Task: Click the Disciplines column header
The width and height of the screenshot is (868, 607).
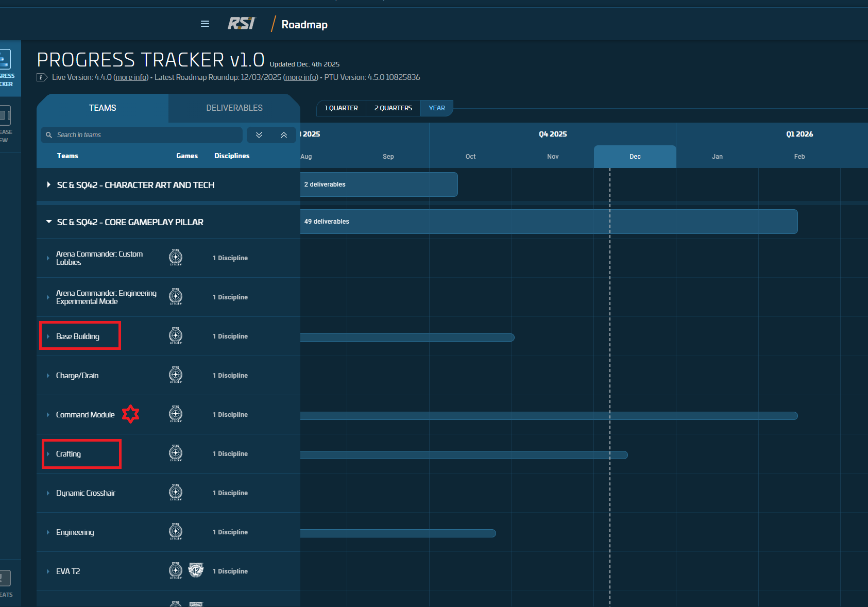Action: pyautogui.click(x=232, y=156)
